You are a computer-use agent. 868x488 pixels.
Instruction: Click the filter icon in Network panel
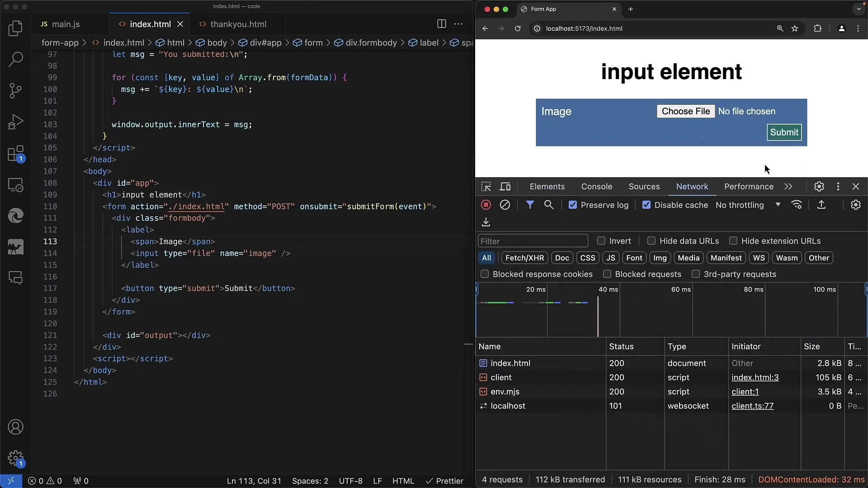(x=529, y=205)
